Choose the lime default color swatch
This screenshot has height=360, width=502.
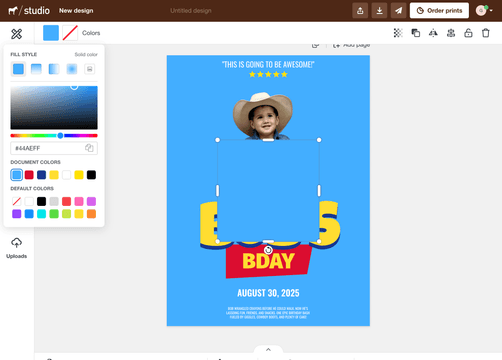pos(66,214)
